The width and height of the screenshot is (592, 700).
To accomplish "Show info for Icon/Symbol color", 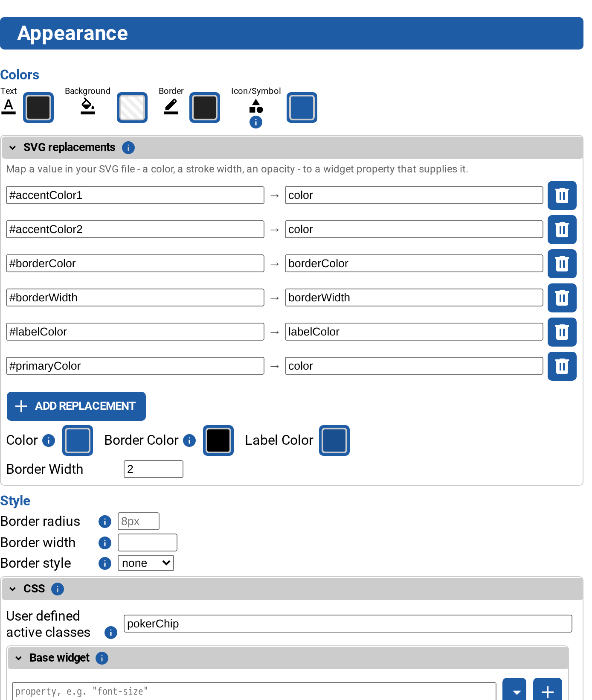I will [256, 122].
